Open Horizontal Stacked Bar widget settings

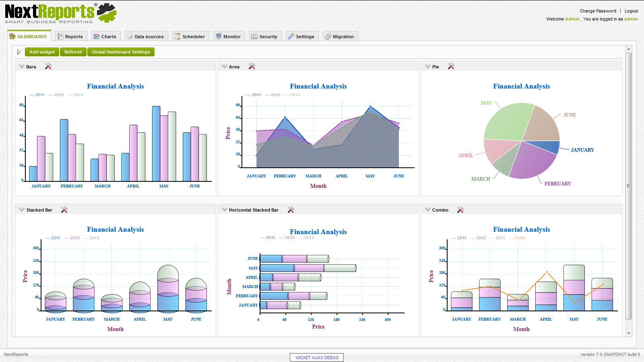[x=291, y=210]
